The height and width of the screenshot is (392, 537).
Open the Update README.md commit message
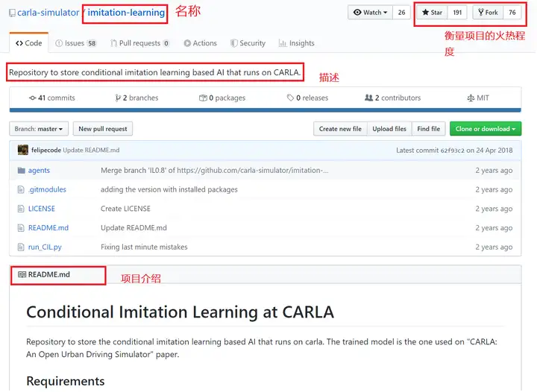coord(92,150)
